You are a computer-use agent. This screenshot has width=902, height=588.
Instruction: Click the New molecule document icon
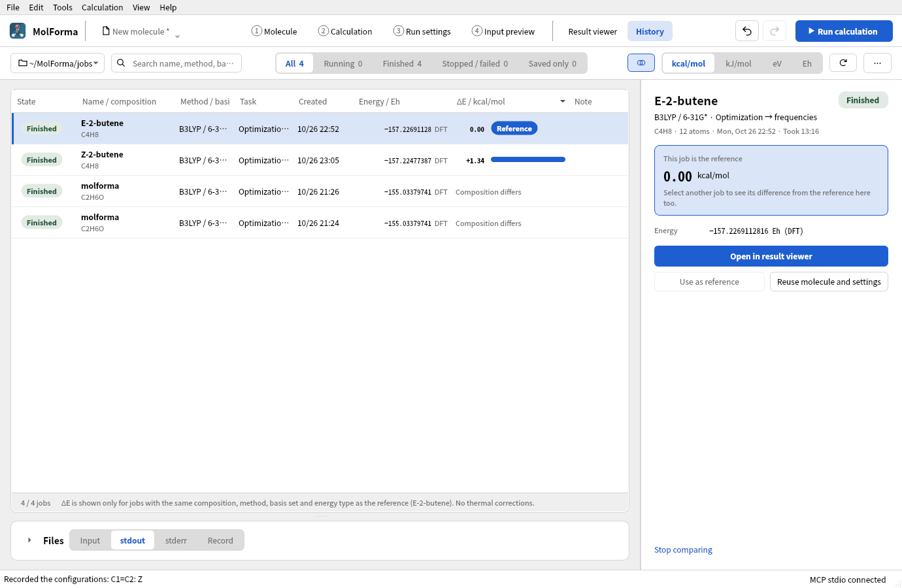click(106, 31)
